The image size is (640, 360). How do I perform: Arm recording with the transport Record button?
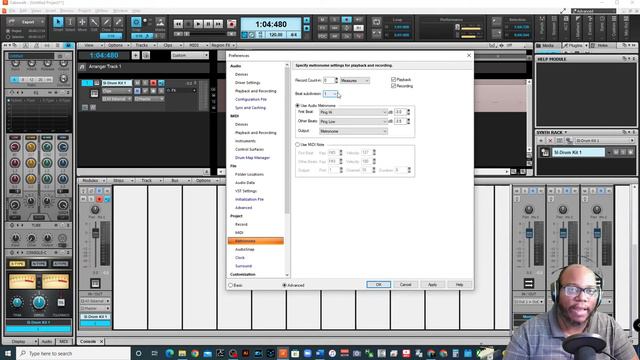[231, 24]
